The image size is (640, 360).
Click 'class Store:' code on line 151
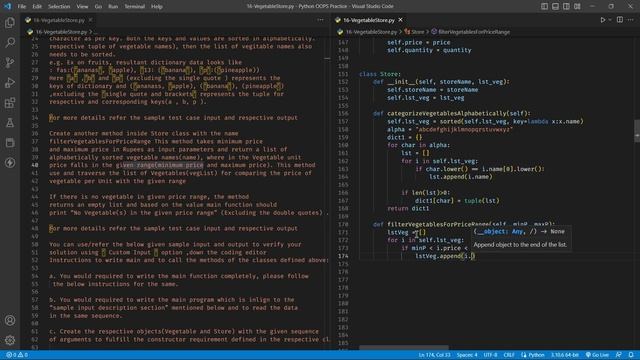380,74
